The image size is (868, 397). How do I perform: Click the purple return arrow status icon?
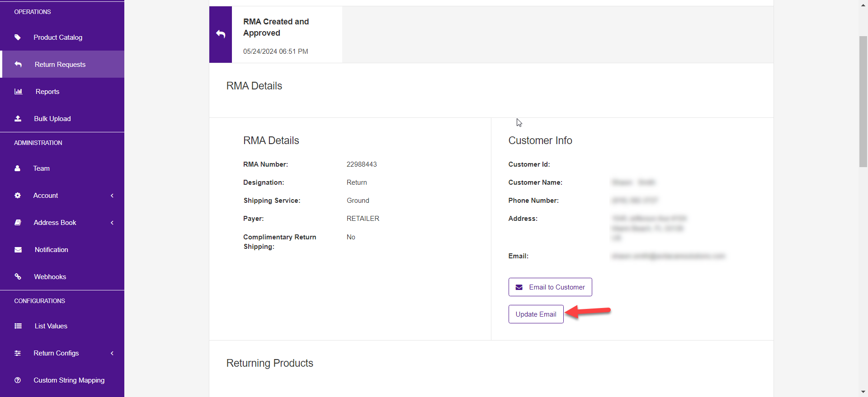click(221, 34)
